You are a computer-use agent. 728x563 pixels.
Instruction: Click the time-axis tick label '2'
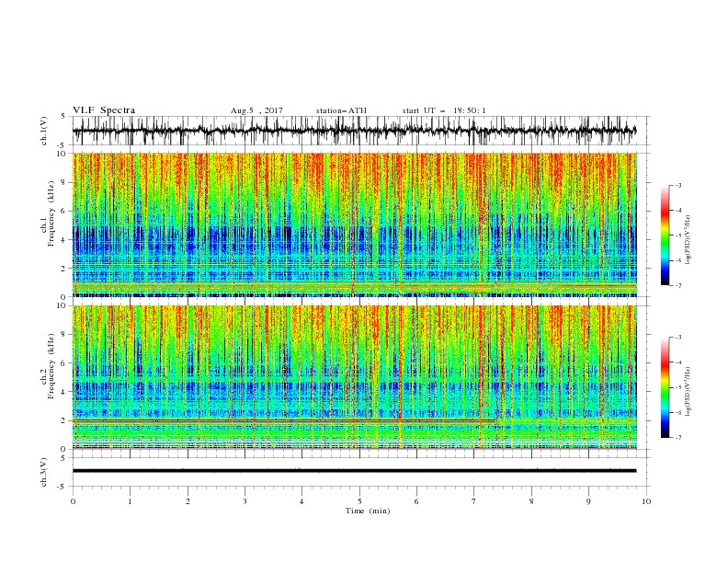click(188, 501)
